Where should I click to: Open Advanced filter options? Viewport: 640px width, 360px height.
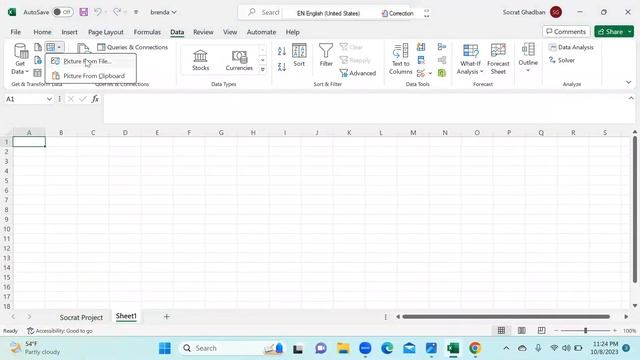(358, 73)
